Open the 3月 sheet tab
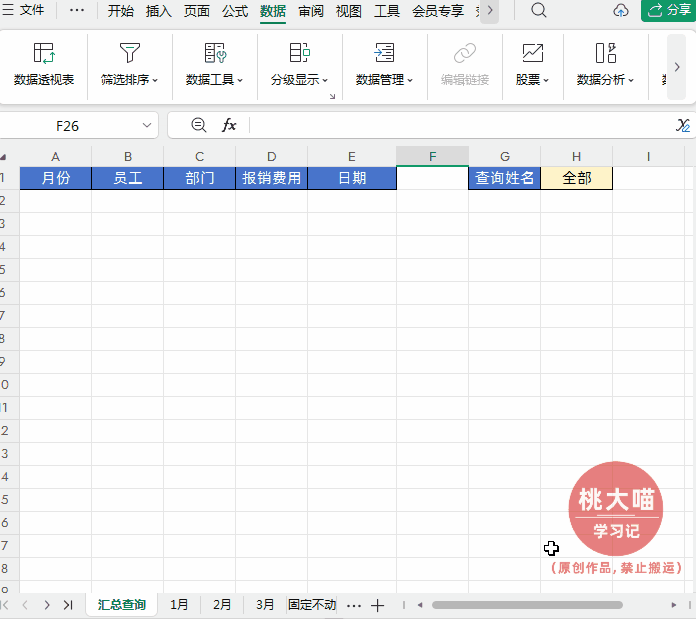Viewport: 696px width, 619px height. click(265, 605)
